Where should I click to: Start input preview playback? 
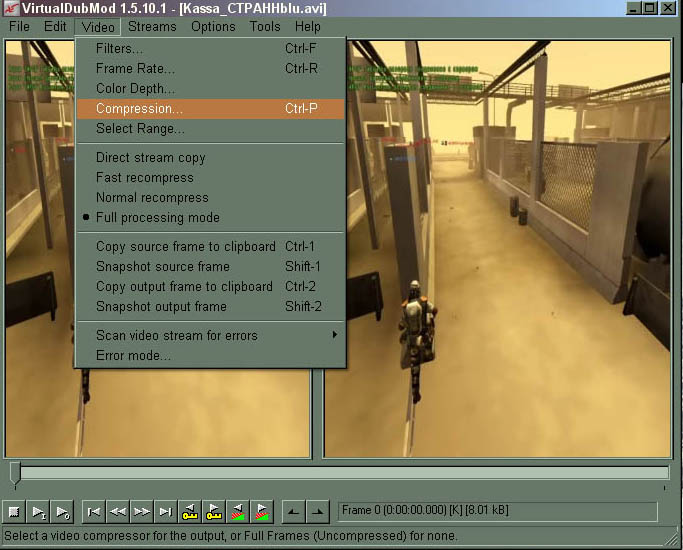click(38, 511)
